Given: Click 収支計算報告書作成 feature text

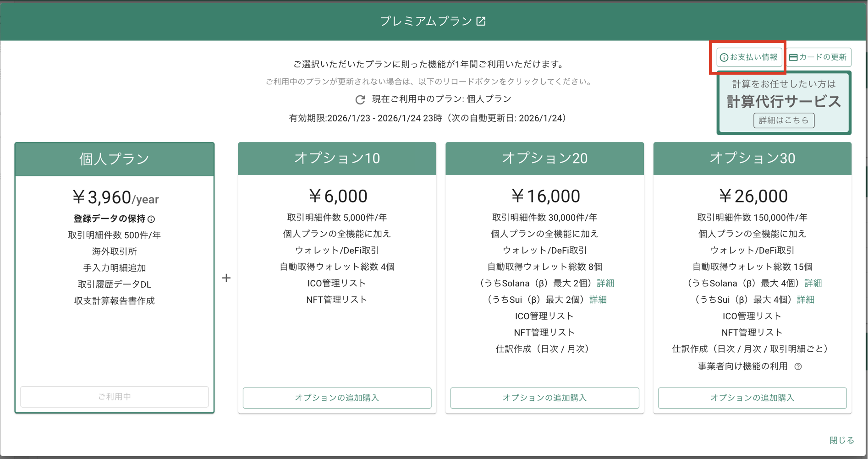Looking at the screenshot, I should point(115,301).
